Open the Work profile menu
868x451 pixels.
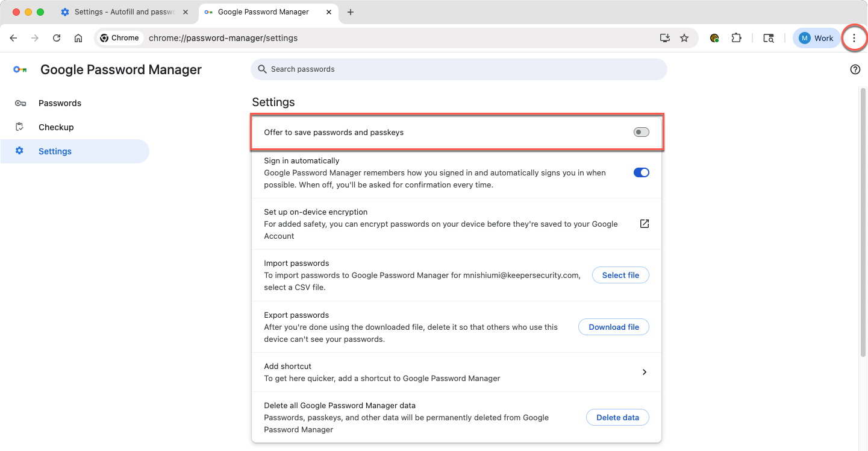click(816, 38)
